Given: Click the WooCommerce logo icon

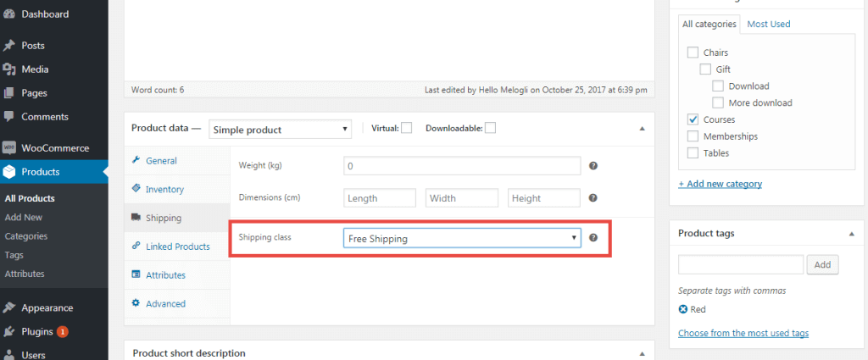Looking at the screenshot, I should click(8, 148).
